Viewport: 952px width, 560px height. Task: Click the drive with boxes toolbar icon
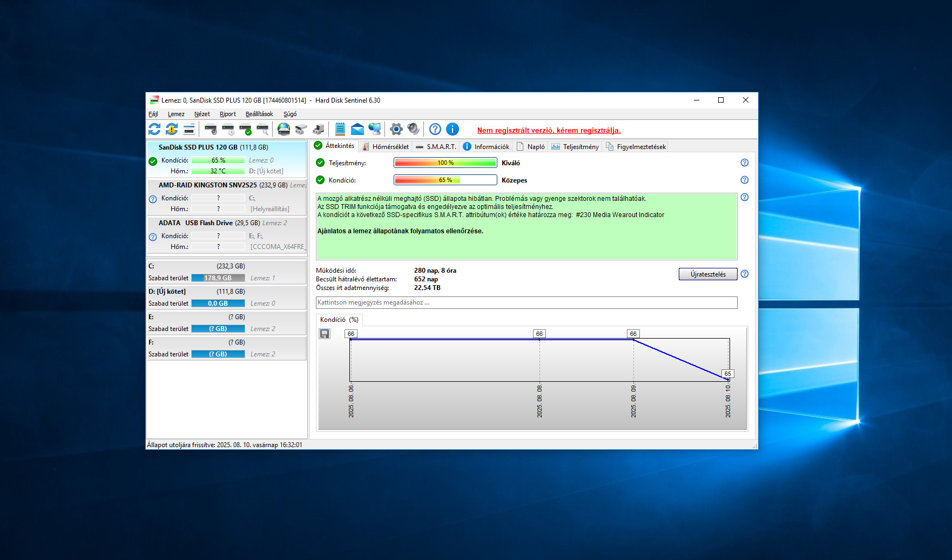click(301, 129)
